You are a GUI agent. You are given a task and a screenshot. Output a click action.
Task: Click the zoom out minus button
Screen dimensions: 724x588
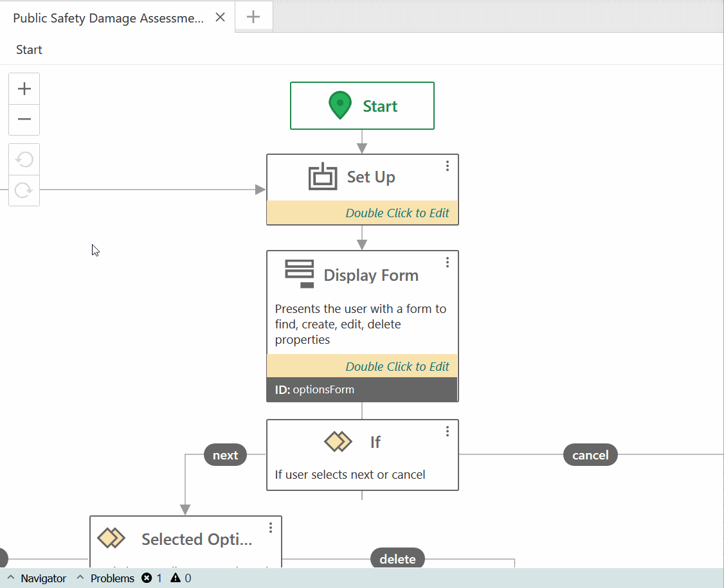(24, 120)
